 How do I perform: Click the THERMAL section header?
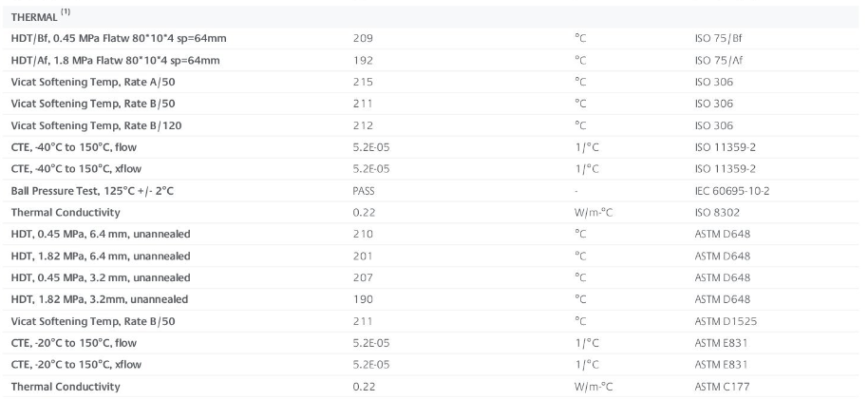point(36,16)
